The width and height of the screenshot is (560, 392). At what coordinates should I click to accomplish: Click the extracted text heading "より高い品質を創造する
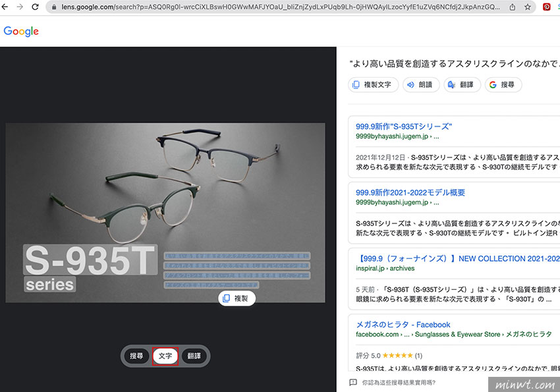pos(455,63)
